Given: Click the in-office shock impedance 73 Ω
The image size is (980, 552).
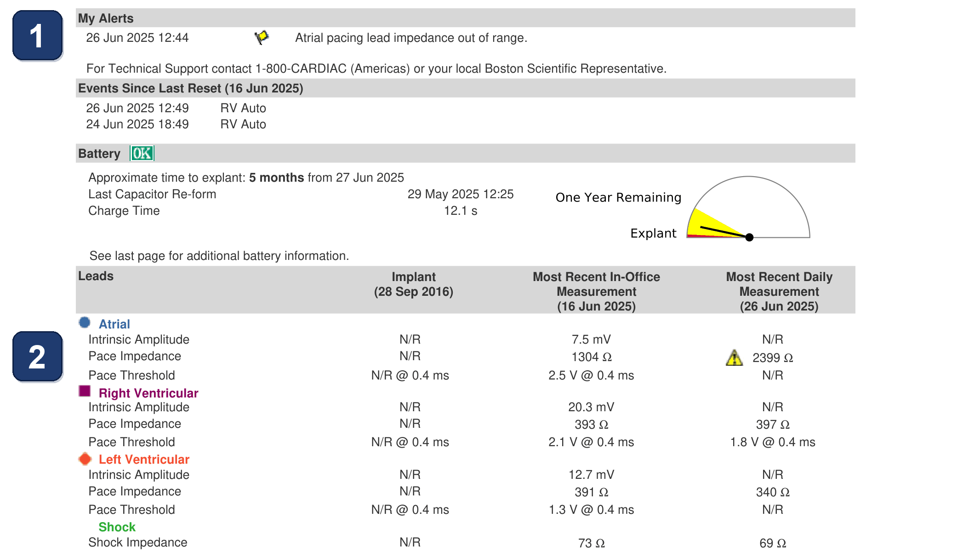Looking at the screenshot, I should [591, 543].
